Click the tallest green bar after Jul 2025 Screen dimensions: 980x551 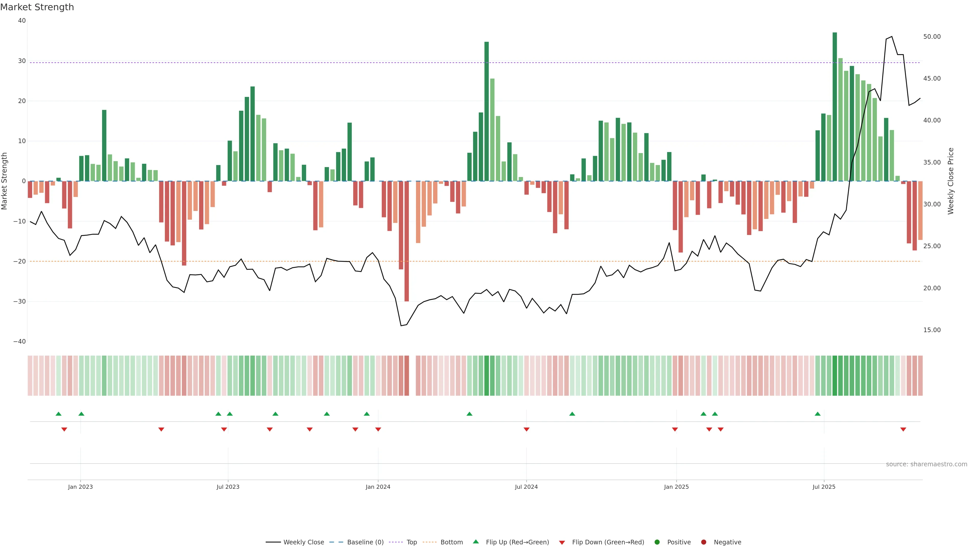(x=835, y=106)
